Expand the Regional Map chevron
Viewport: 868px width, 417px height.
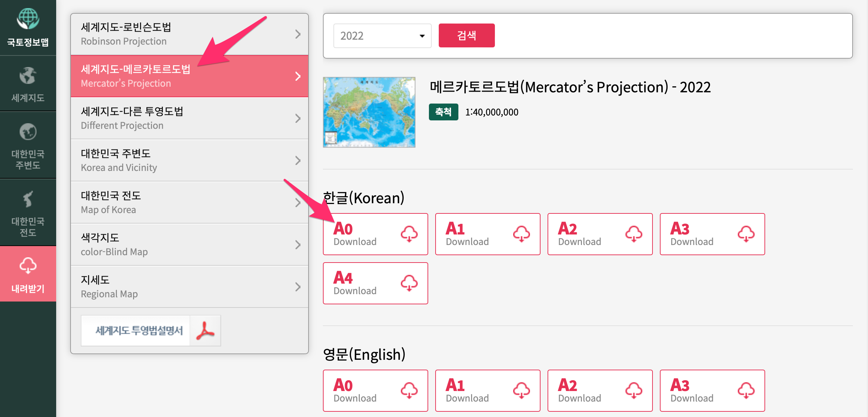point(298,287)
